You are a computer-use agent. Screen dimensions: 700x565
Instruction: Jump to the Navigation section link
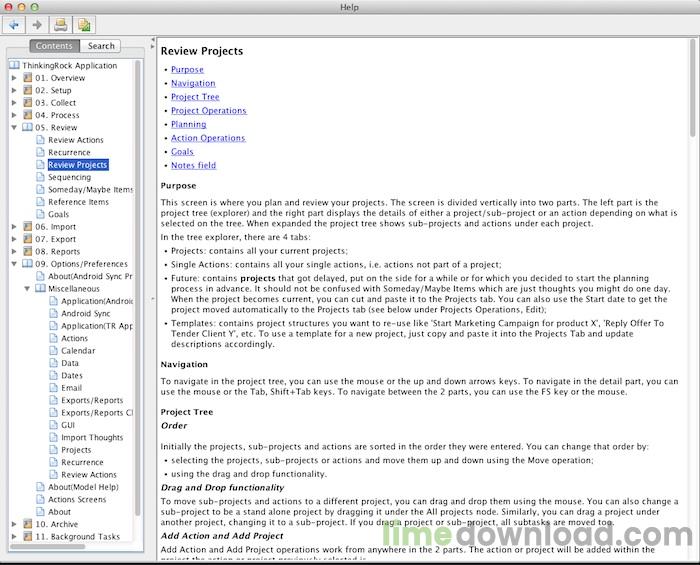tap(193, 83)
